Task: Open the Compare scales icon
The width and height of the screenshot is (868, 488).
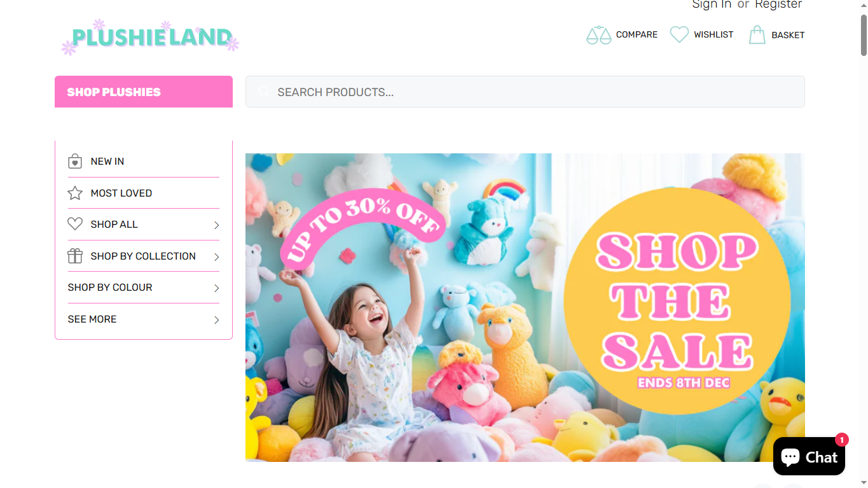Action: [598, 35]
